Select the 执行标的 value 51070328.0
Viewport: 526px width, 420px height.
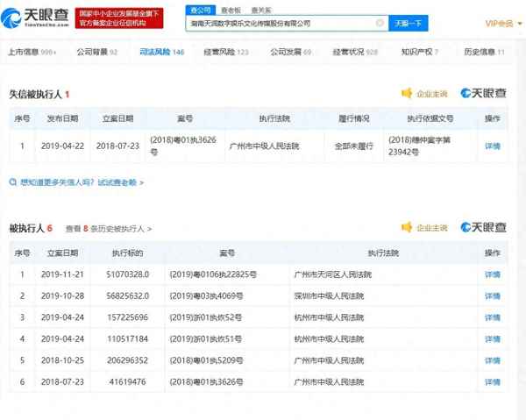127,274
